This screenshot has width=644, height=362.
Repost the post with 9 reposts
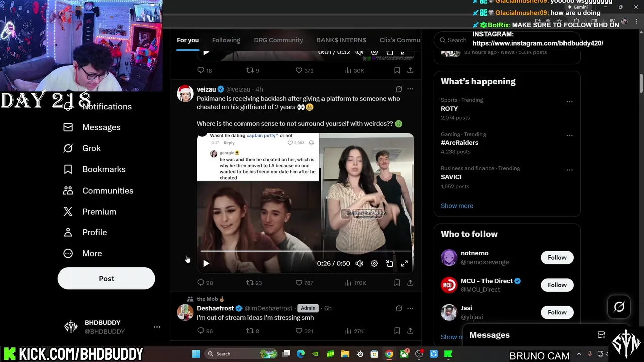[x=252, y=71]
